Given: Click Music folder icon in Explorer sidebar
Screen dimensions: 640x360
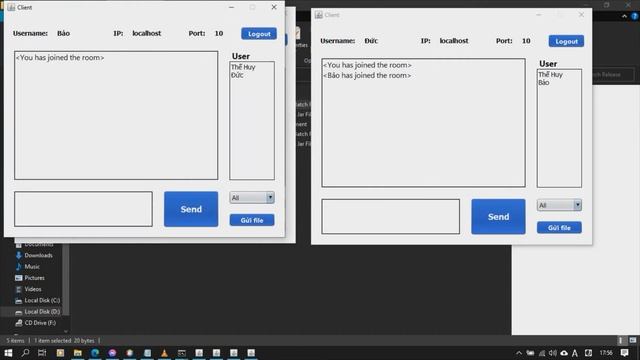Looking at the screenshot, I should click(19, 267).
